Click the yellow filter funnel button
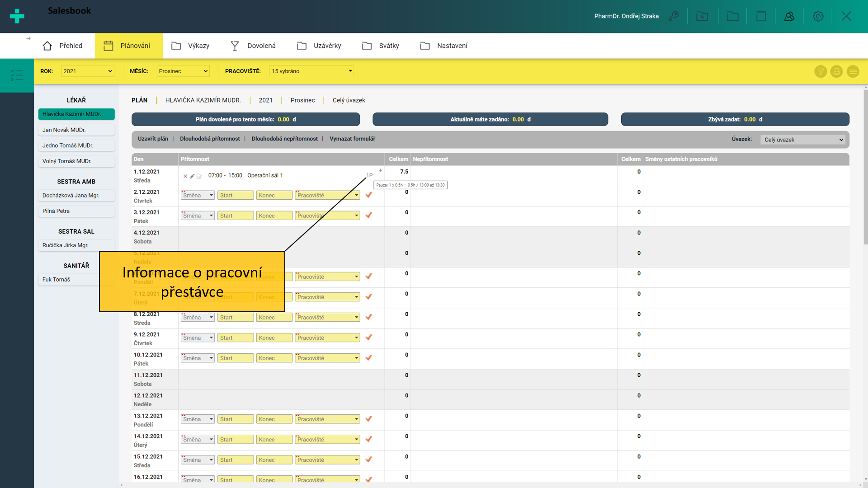 [821, 71]
